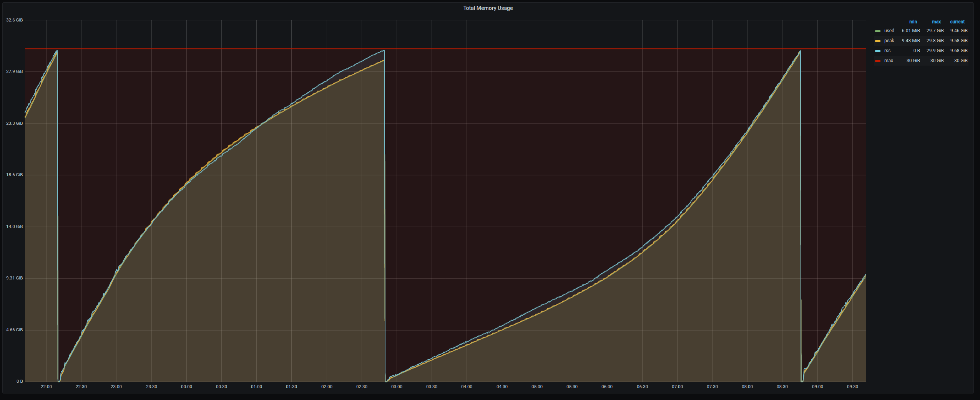The height and width of the screenshot is (400, 980).
Task: Click the 00:00 time axis label
Action: click(186, 387)
